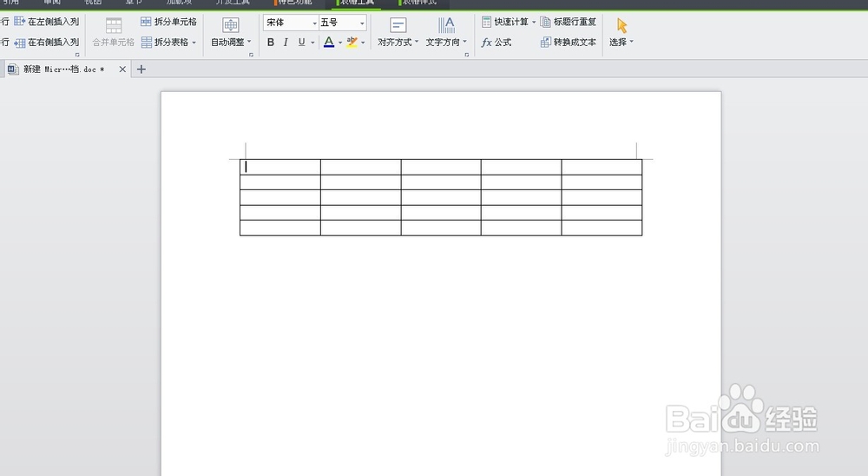Open the 拆分表格 dropdown arrow
This screenshot has height=476, width=868.
pos(194,43)
